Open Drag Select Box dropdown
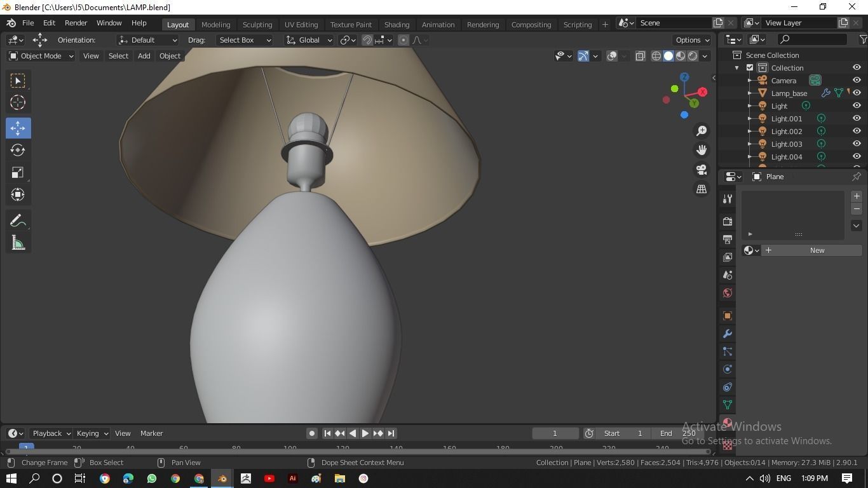 coord(245,40)
